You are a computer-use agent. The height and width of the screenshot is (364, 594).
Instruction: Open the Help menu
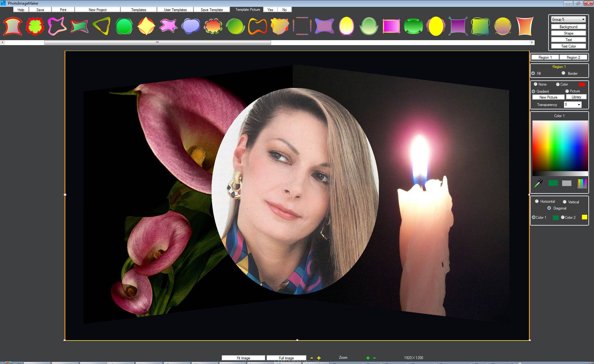(21, 10)
